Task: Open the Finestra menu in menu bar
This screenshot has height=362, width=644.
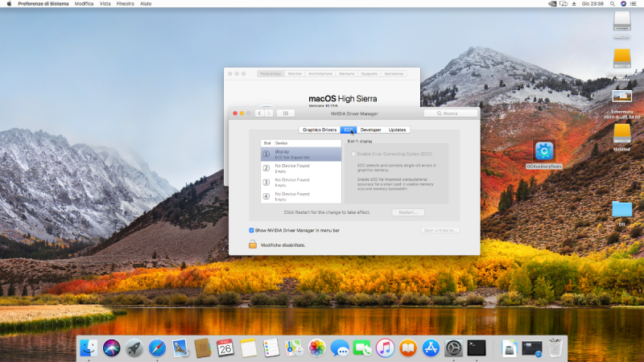Action: [125, 4]
